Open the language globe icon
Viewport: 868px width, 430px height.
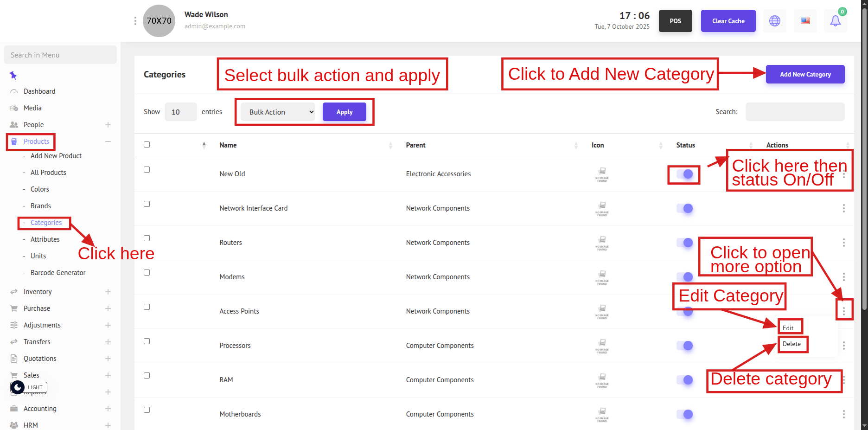(x=774, y=21)
